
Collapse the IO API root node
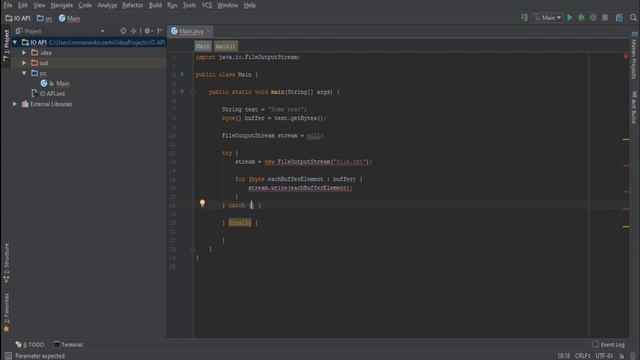15,42
